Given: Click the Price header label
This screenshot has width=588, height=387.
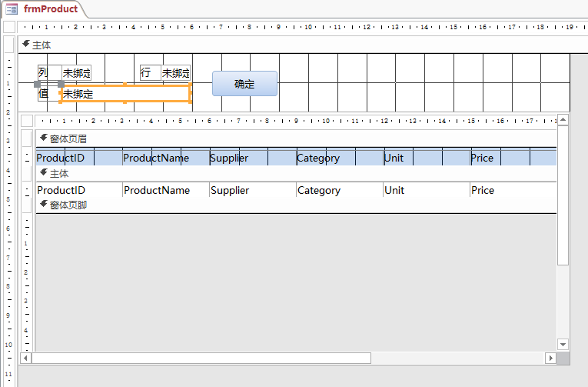Looking at the screenshot, I should (513, 158).
